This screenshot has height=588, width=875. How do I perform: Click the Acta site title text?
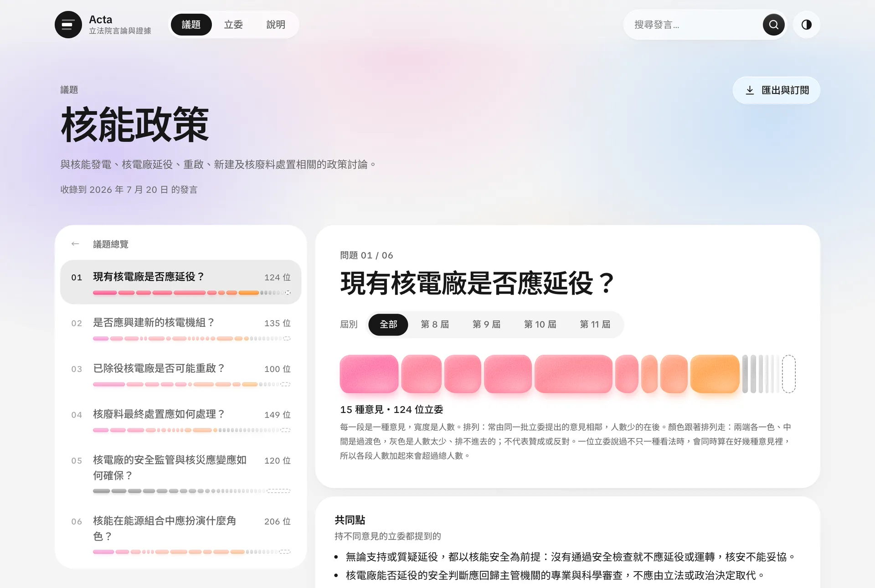pos(101,20)
